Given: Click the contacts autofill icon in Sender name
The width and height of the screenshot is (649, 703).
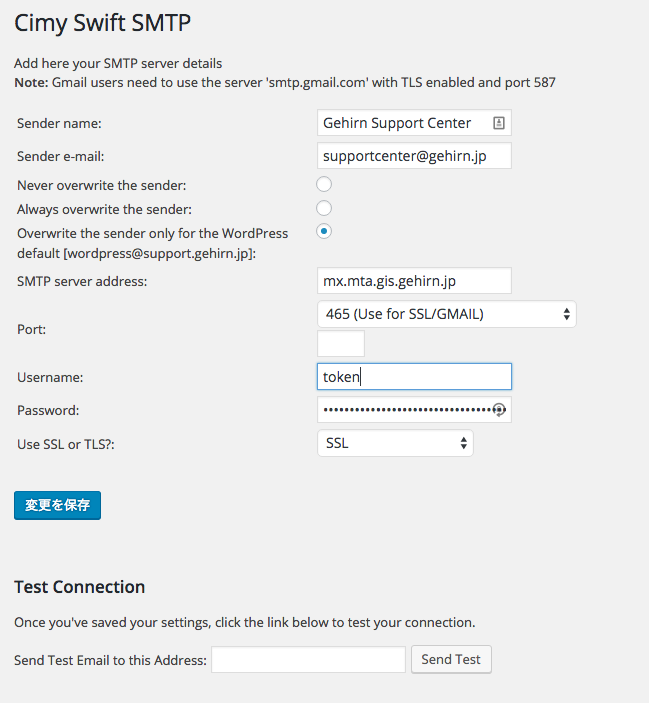Looking at the screenshot, I should [498, 123].
